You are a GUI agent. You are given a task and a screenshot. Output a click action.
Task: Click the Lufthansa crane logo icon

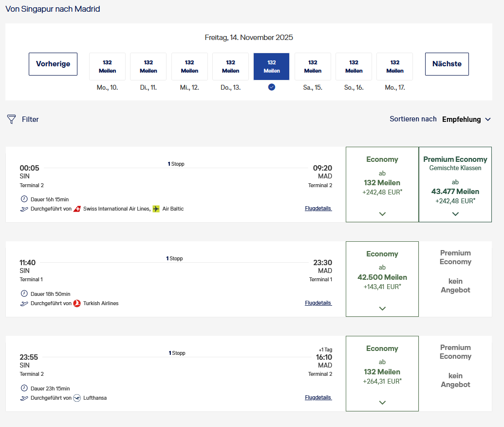coord(77,398)
